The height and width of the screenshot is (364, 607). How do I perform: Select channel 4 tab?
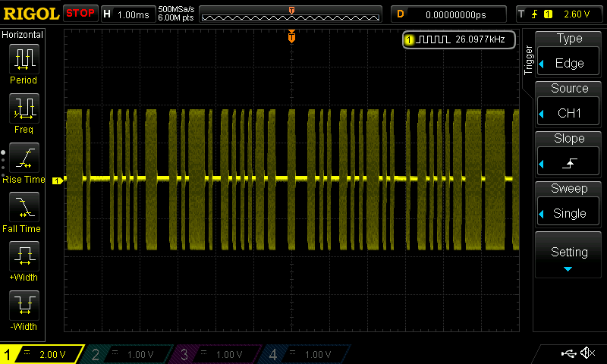tap(304, 354)
